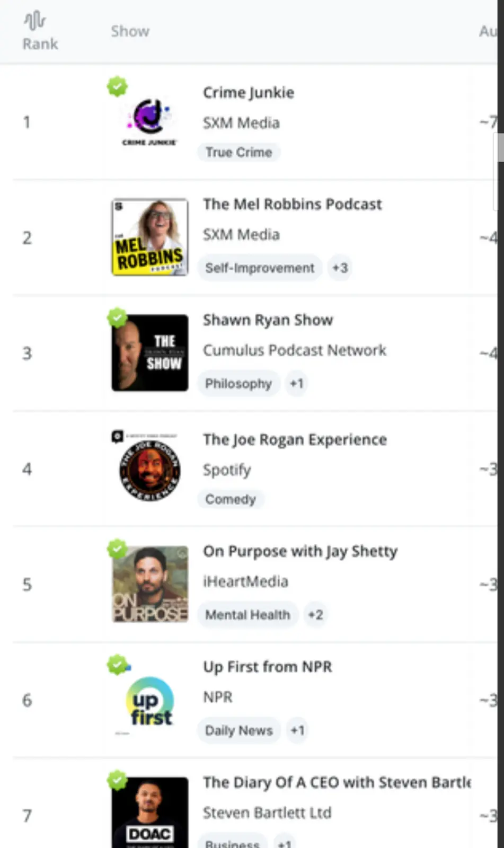The image size is (504, 848).
Task: Expand the +1 tag beside Philosophy
Action: click(x=296, y=383)
